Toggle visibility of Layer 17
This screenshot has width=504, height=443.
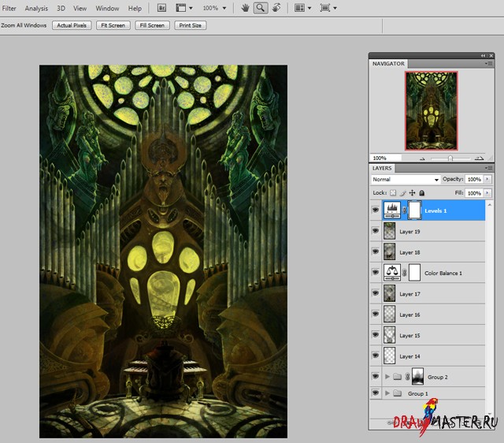pos(376,293)
